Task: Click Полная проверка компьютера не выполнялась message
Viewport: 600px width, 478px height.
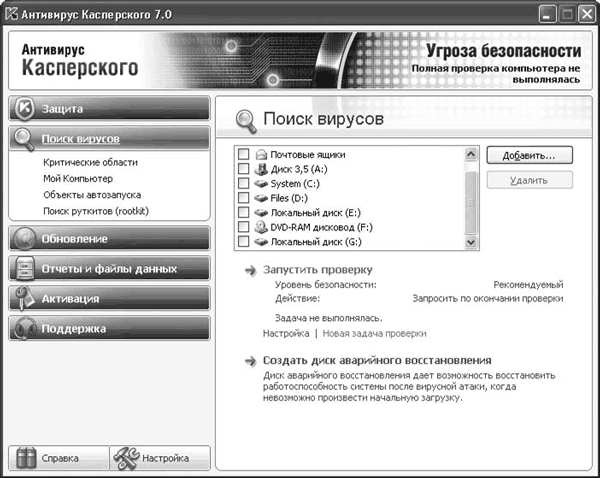Action: [496, 74]
